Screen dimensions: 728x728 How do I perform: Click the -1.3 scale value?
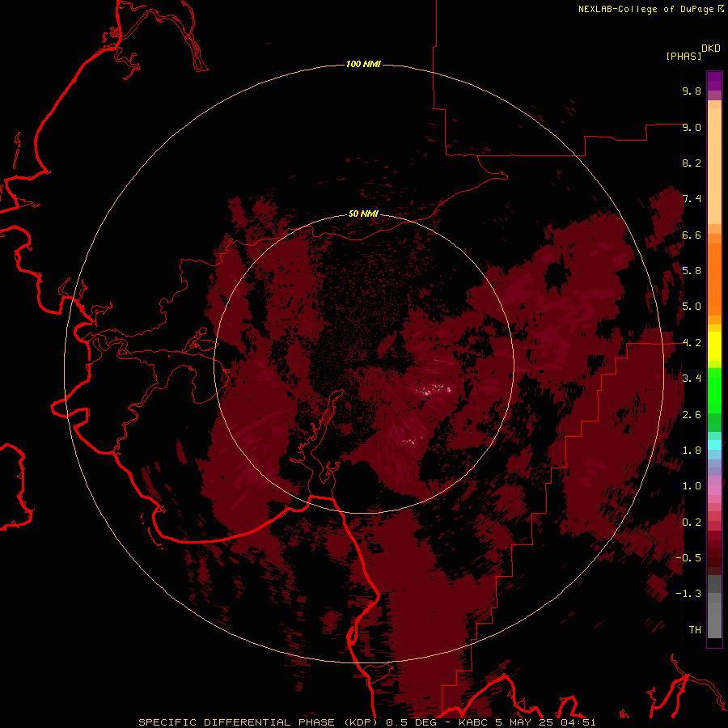[688, 594]
